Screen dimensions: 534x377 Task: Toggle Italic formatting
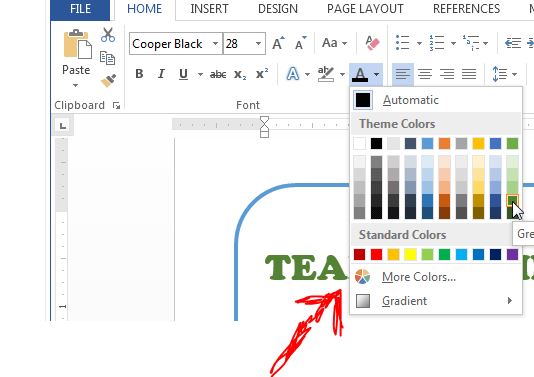pos(161,74)
